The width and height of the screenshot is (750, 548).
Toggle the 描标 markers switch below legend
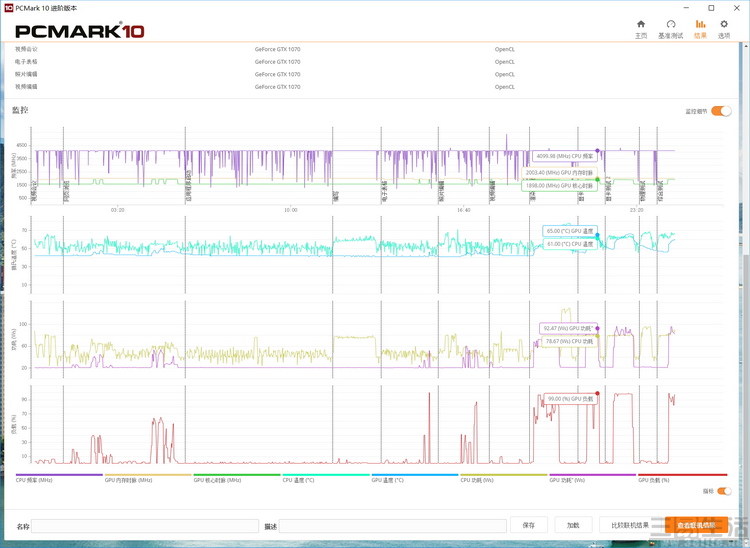(x=724, y=491)
